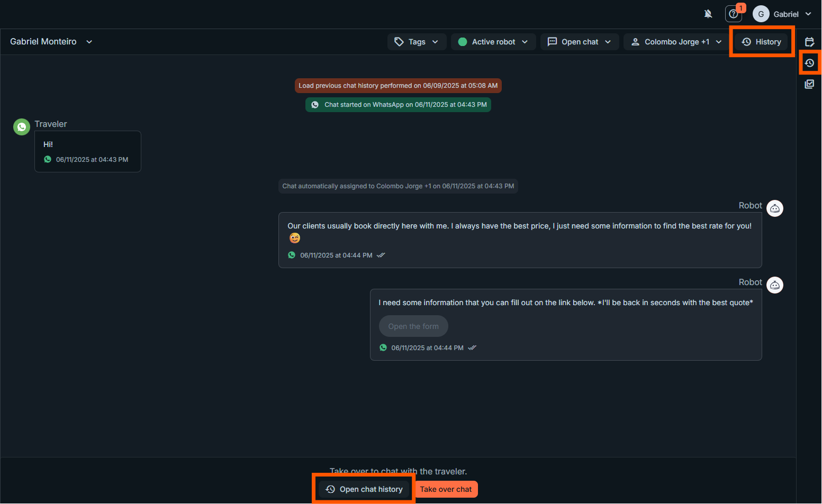Open the history clock sidebar icon
822x504 pixels.
[809, 63]
